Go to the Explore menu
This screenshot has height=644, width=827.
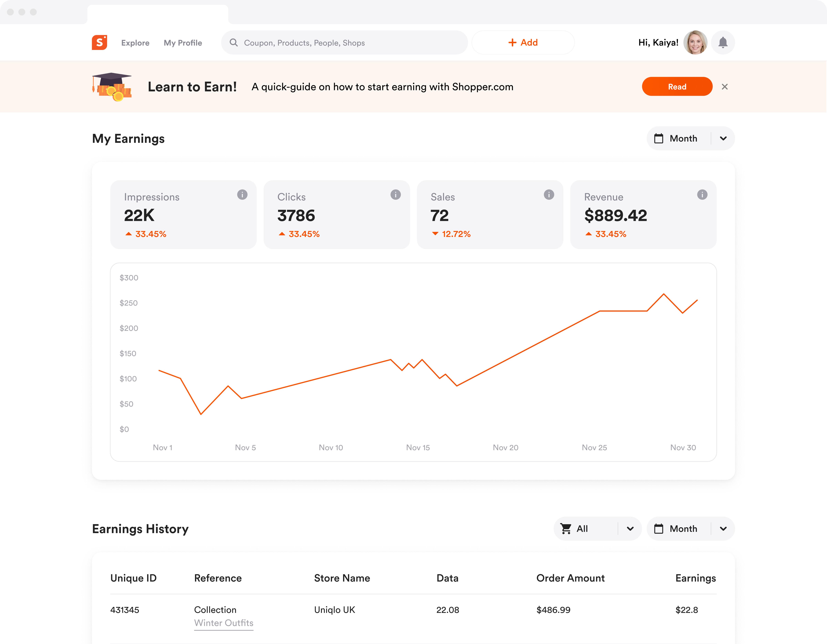[135, 43]
